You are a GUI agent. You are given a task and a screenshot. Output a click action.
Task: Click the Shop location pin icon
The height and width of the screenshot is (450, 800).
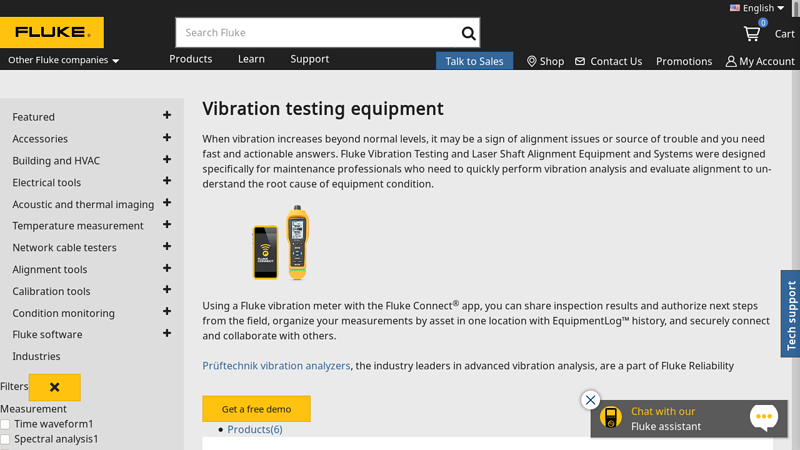click(x=531, y=61)
